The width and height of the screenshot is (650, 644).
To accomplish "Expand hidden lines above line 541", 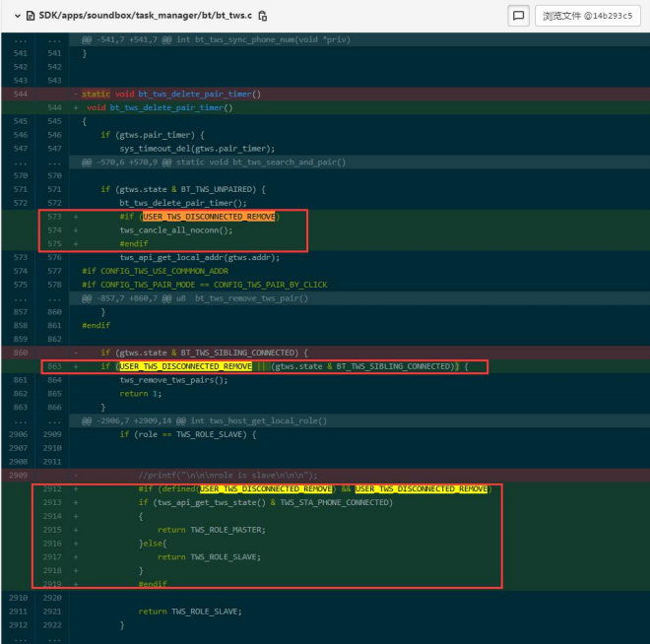I will [34, 39].
